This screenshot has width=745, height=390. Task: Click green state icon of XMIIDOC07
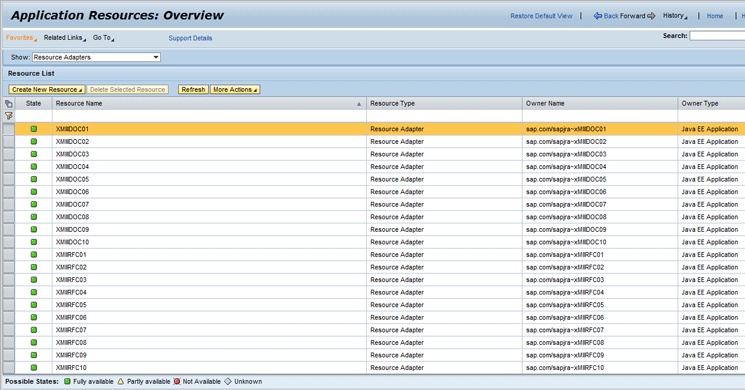click(x=34, y=204)
